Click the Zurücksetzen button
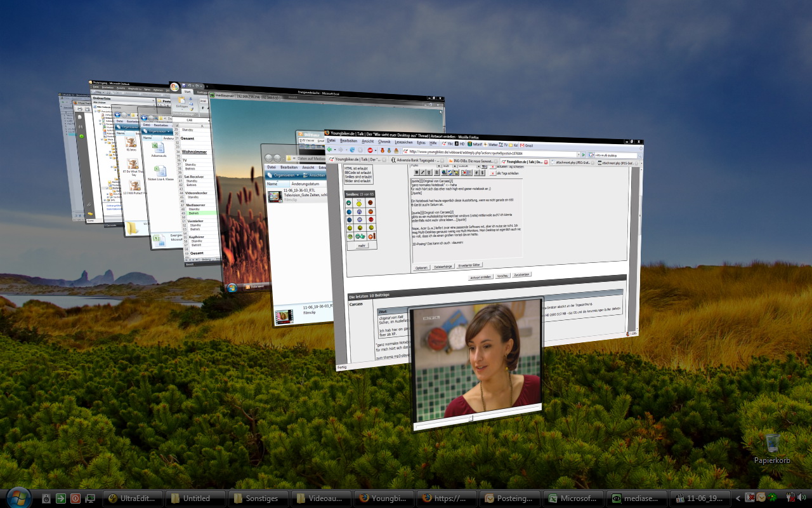 pyautogui.click(x=521, y=274)
